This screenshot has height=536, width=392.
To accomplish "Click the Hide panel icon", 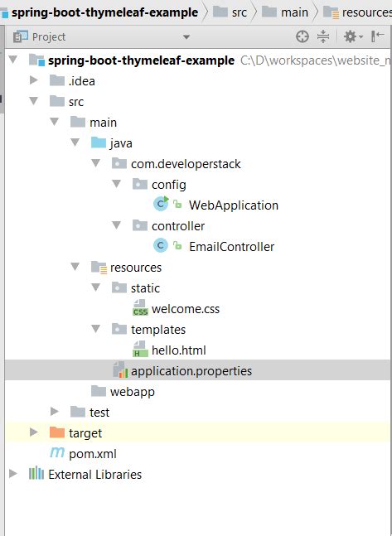I will [377, 36].
